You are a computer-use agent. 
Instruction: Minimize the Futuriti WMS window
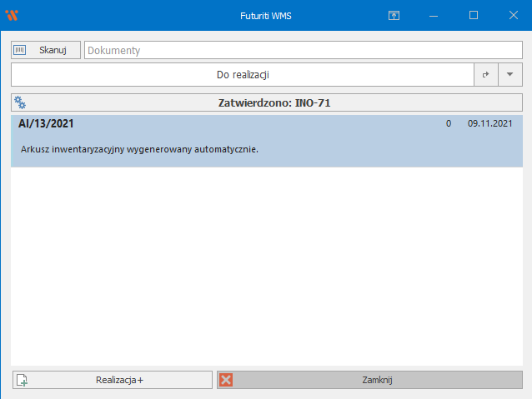[x=434, y=15]
